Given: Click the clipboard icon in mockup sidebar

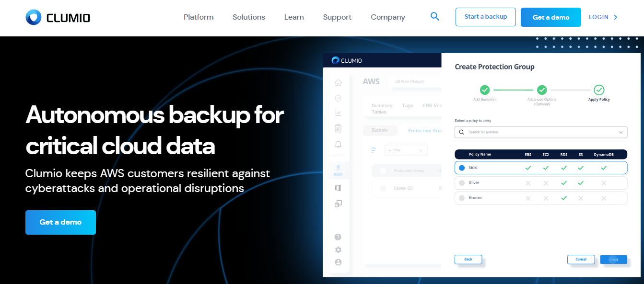Looking at the screenshot, I should pyautogui.click(x=338, y=128).
